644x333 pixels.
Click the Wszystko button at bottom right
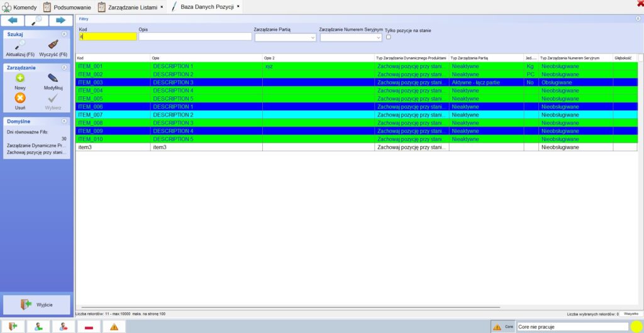coord(631,313)
